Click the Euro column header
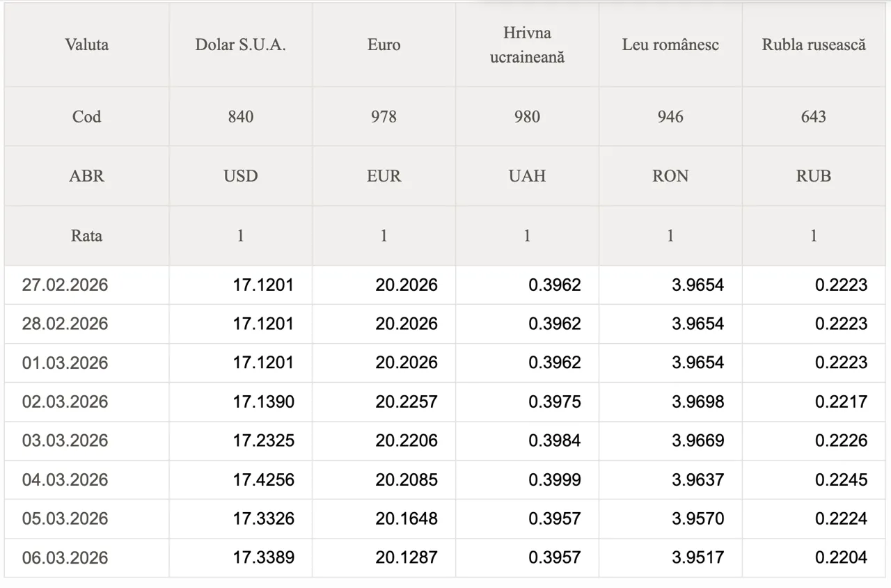The width and height of the screenshot is (891, 588). tap(384, 45)
